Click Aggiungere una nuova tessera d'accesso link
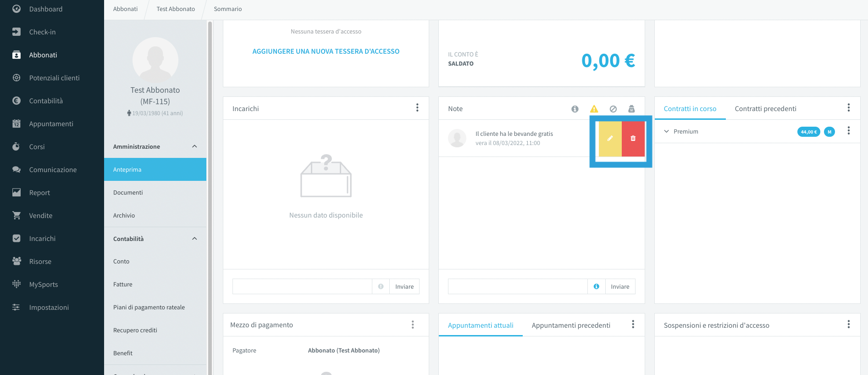 point(326,51)
